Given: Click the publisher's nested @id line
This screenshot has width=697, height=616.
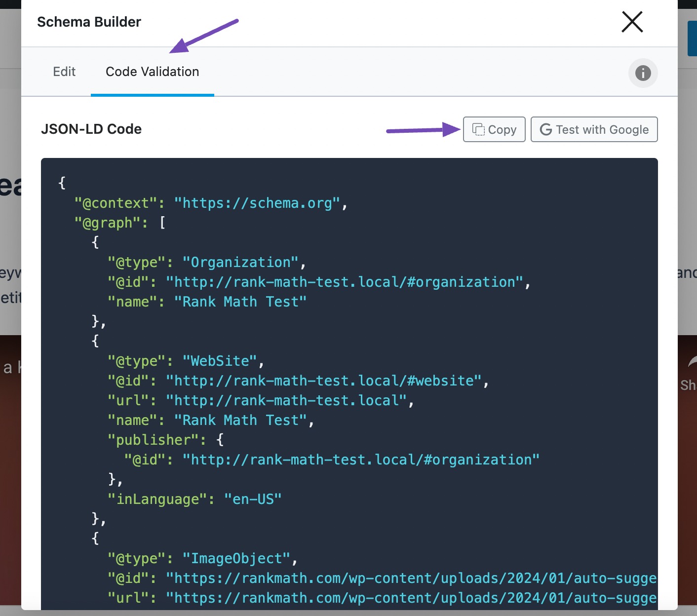Looking at the screenshot, I should coord(332,460).
